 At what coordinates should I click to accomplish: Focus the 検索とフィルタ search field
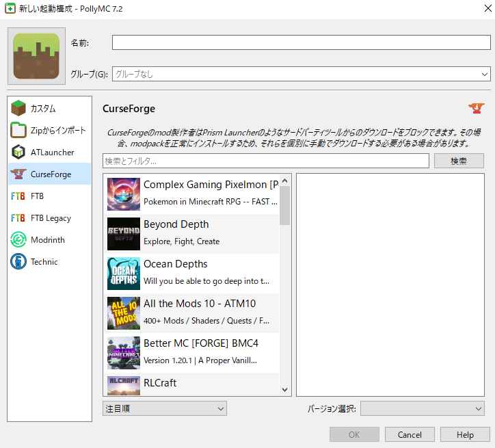click(266, 161)
